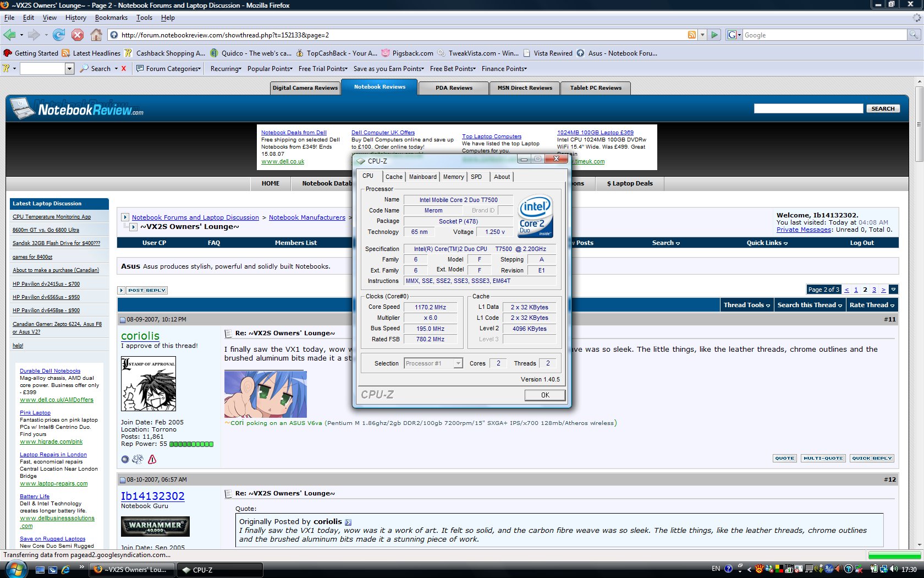Open the Processor selection dropdown in CPU-Z
Image resolution: width=924 pixels, height=578 pixels.
tap(458, 363)
